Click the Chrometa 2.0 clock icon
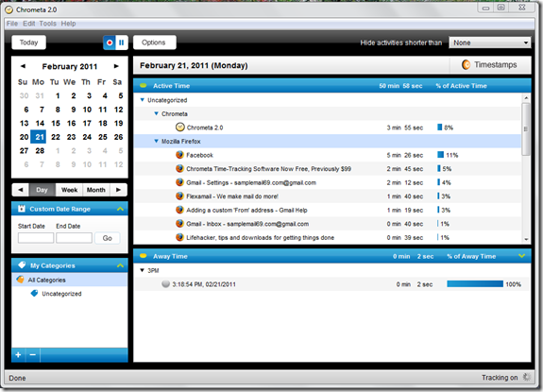 pyautogui.click(x=179, y=128)
